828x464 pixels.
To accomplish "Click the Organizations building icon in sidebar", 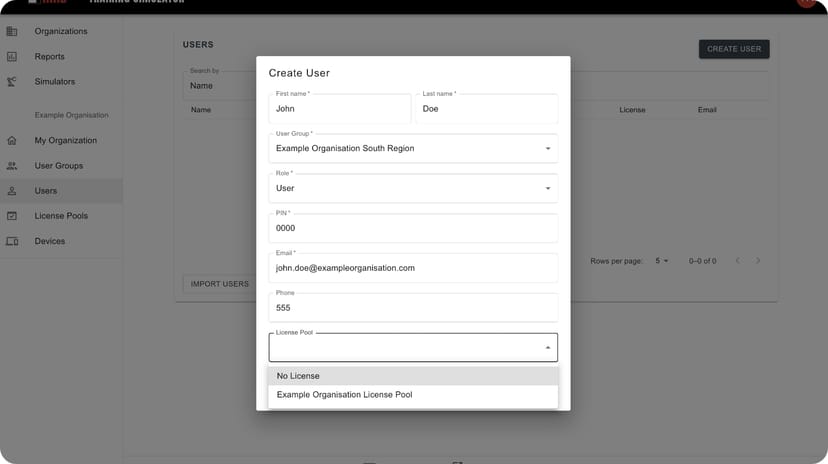I will [x=12, y=31].
